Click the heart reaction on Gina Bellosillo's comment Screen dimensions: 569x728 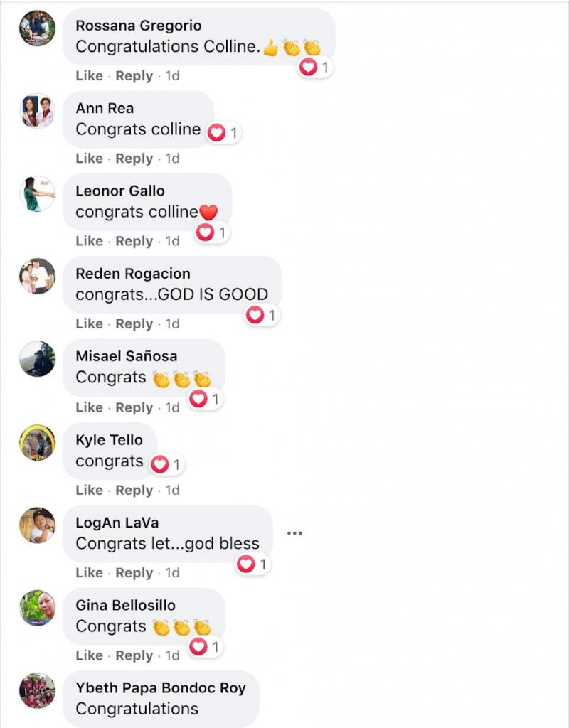pos(205,647)
